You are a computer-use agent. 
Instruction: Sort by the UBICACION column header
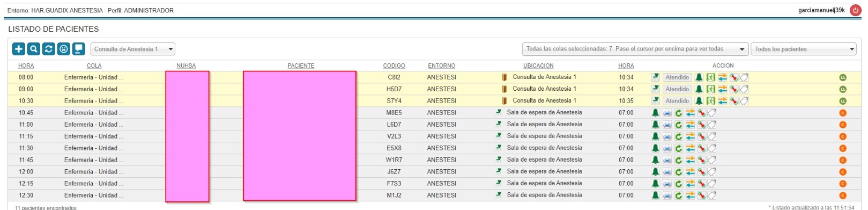pos(538,66)
